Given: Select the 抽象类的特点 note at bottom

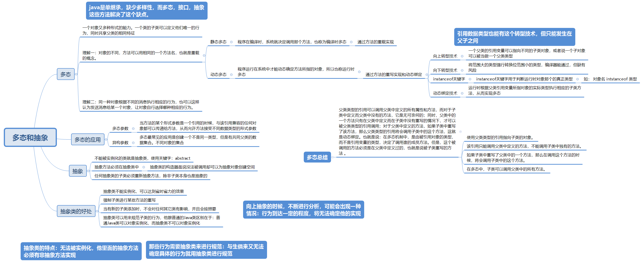Looking at the screenshot, I should (x=81, y=251).
